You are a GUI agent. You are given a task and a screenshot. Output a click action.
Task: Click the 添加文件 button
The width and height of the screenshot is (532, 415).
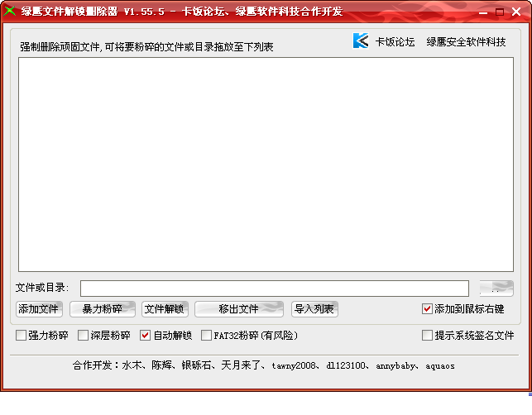[39, 309]
